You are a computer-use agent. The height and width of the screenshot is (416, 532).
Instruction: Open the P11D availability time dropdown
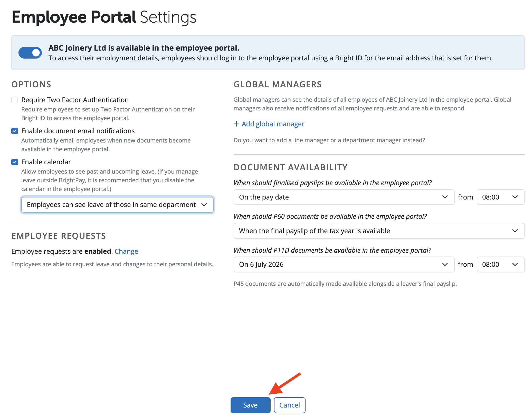click(500, 264)
